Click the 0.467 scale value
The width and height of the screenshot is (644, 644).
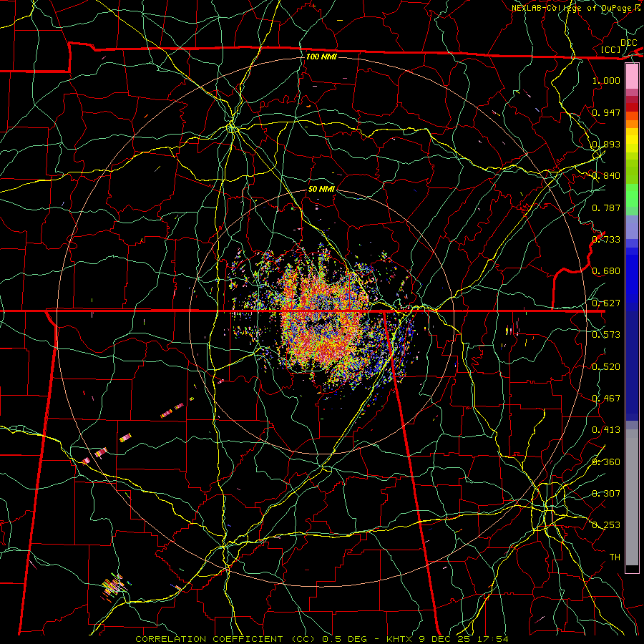(x=606, y=399)
